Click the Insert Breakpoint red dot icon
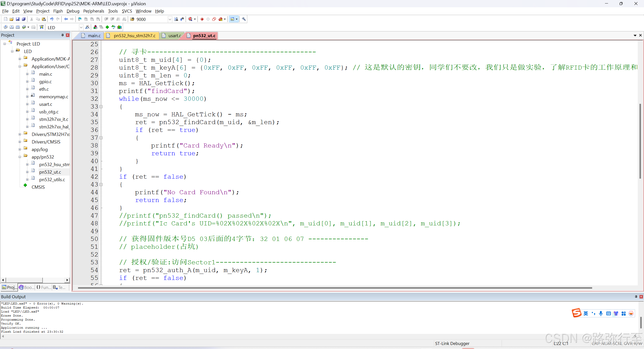The height and width of the screenshot is (349, 644). 202,19
